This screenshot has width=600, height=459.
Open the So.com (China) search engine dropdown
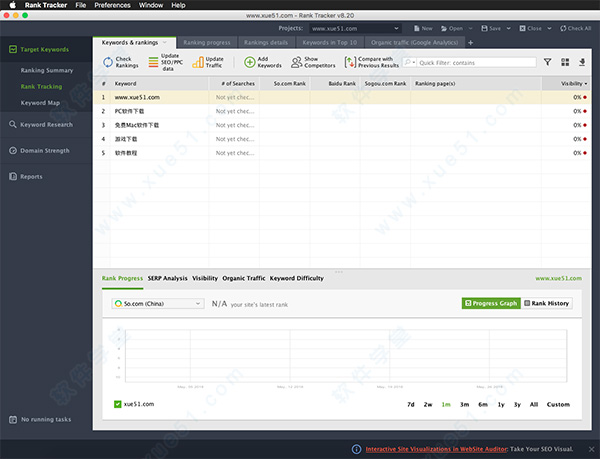pos(158,303)
